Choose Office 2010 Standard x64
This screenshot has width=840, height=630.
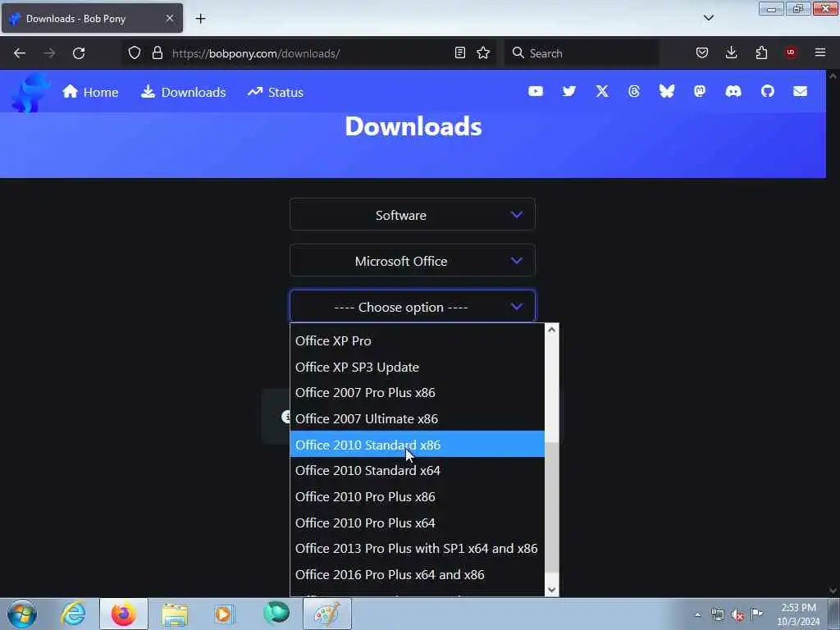point(417,470)
